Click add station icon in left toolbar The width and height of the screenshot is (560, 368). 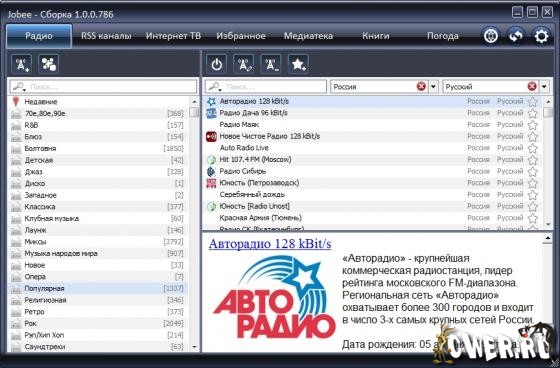coord(21,64)
